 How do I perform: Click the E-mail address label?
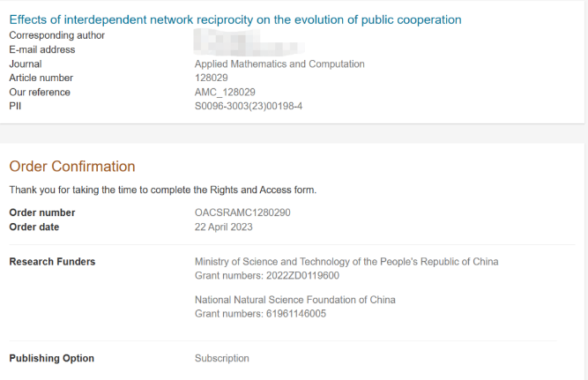click(x=41, y=49)
